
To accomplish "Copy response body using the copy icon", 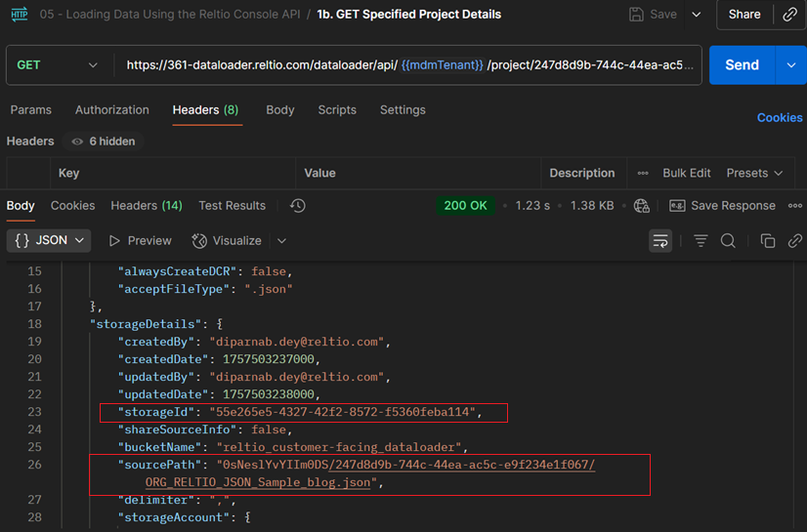I will point(768,241).
